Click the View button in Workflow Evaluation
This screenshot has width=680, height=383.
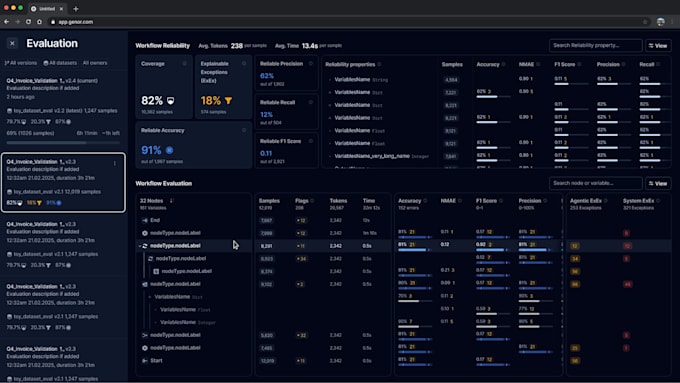(658, 183)
